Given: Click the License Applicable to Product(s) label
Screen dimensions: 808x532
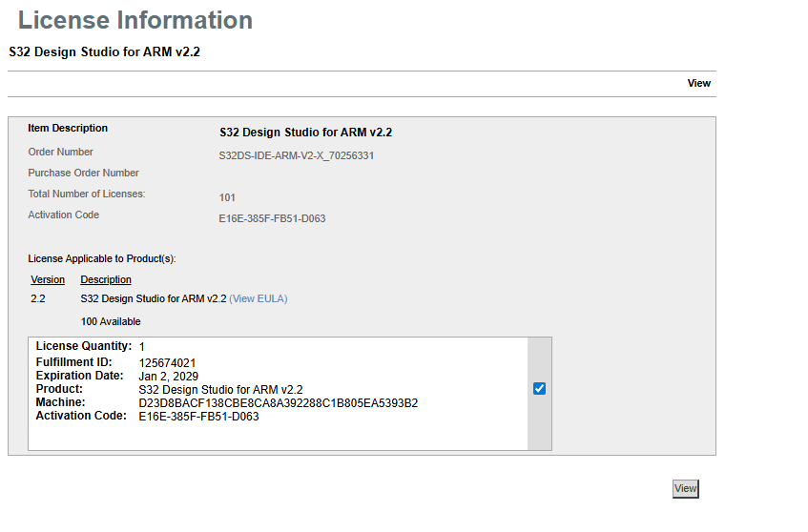Looking at the screenshot, I should (x=101, y=258).
